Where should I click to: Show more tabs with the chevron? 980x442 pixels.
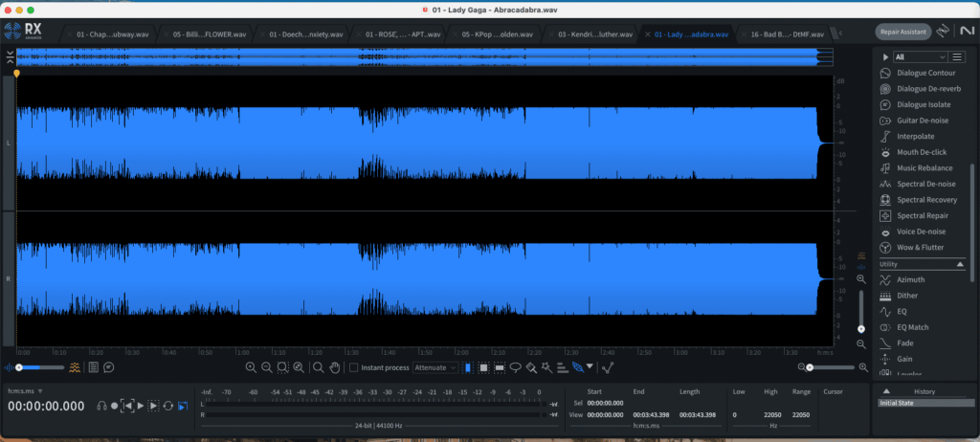(840, 33)
